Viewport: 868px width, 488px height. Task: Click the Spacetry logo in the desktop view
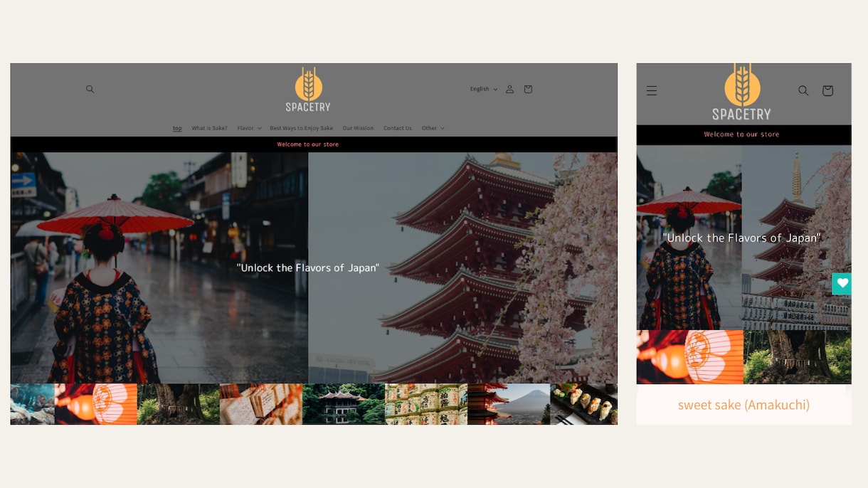click(x=308, y=90)
